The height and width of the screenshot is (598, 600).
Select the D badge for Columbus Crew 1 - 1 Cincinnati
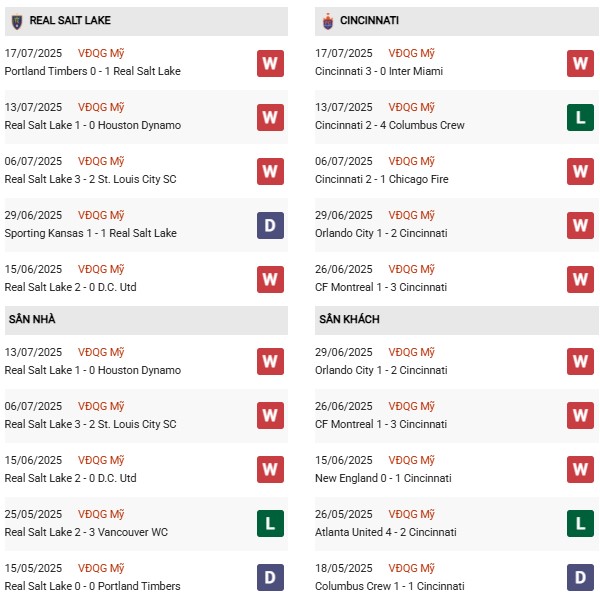click(581, 578)
